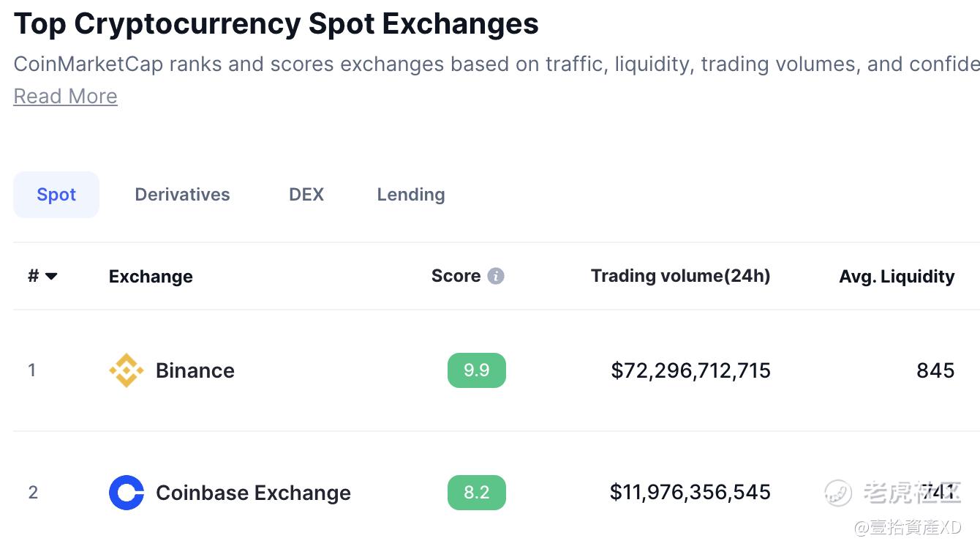Open the Binance exchange name link

(x=195, y=370)
